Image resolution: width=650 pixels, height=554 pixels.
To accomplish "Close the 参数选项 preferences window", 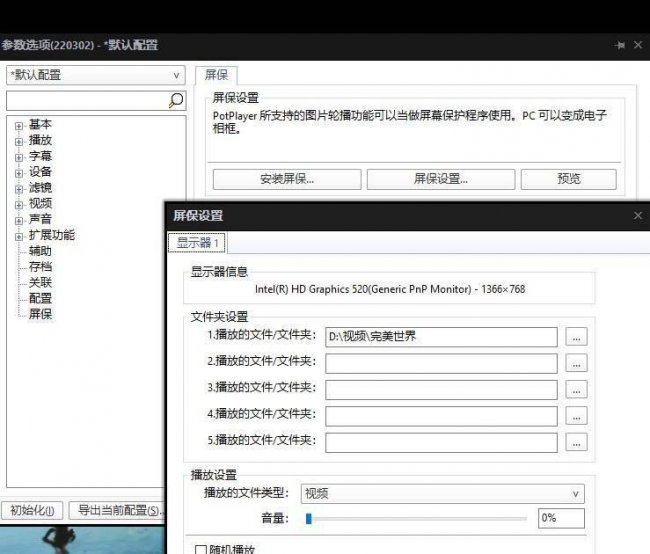I will 638,45.
